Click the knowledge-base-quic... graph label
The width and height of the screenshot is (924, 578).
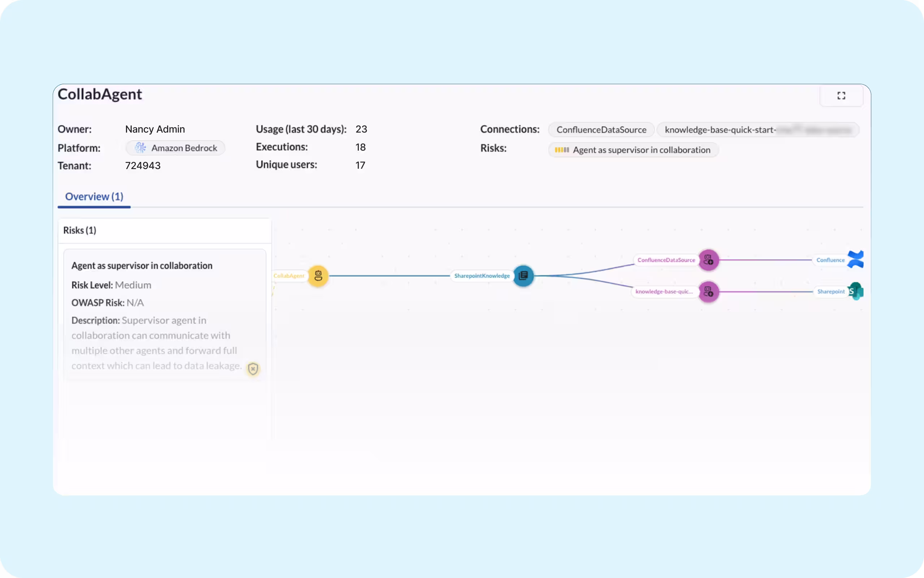coord(664,292)
